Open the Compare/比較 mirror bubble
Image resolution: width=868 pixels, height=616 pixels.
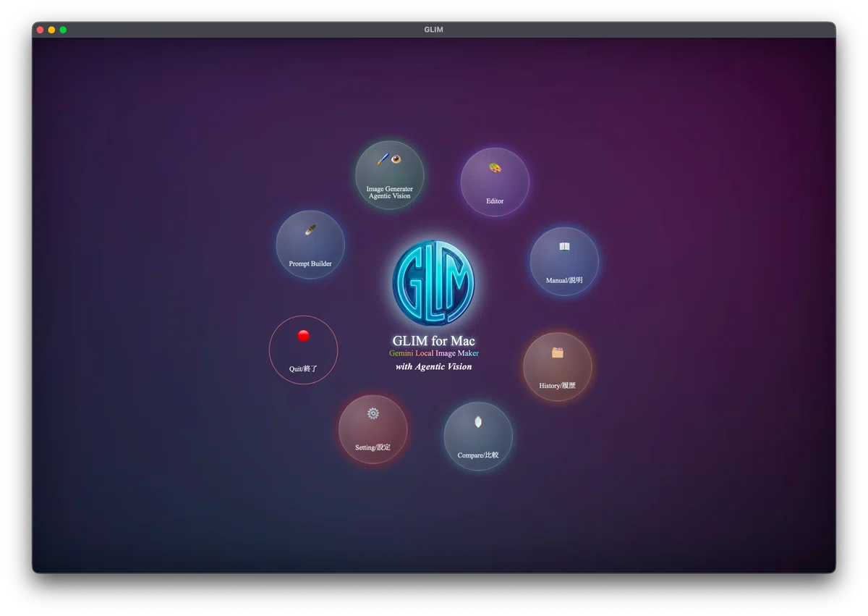pyautogui.click(x=478, y=436)
